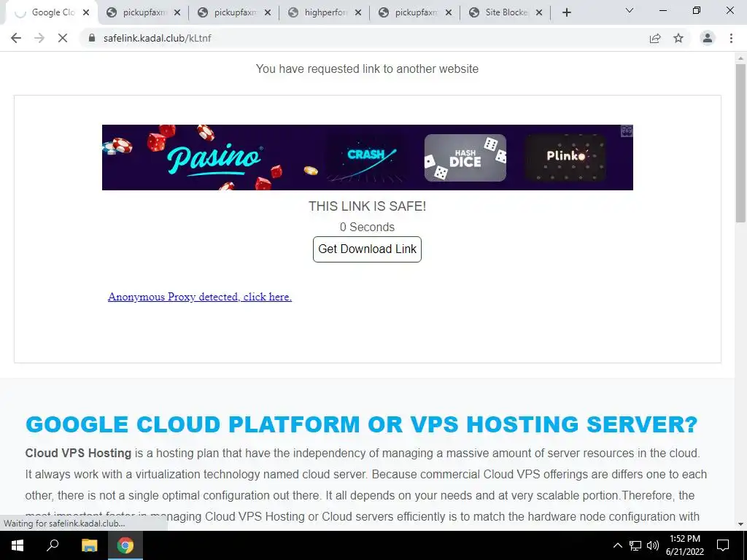The height and width of the screenshot is (560, 747).
Task: Open the Anonymous Proxy detected link
Action: tap(200, 297)
